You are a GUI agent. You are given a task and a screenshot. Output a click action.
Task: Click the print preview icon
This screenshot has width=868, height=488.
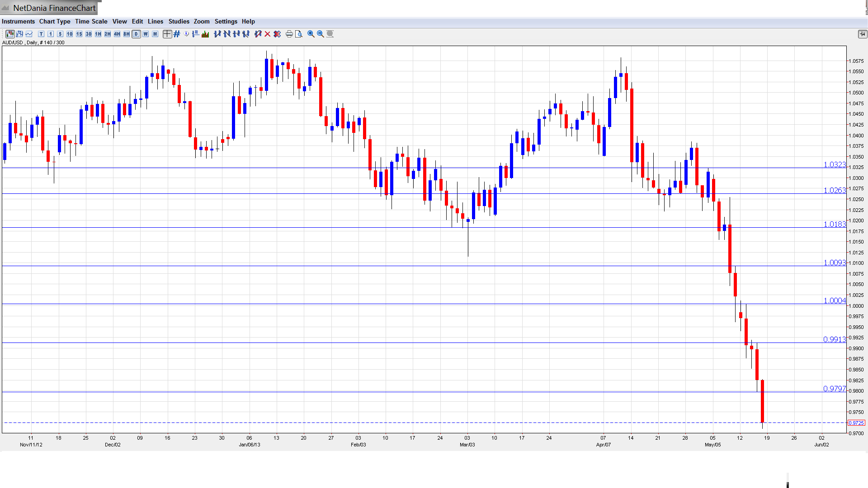point(298,34)
